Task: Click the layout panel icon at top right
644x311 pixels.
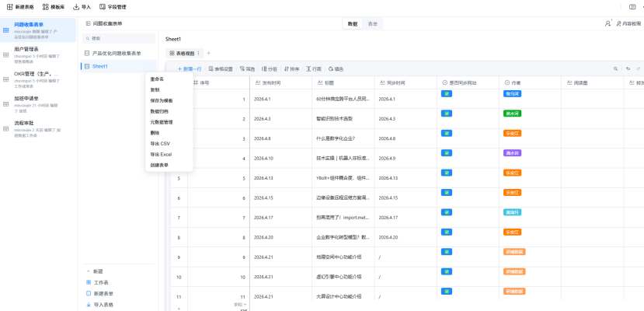Action: click(632, 7)
